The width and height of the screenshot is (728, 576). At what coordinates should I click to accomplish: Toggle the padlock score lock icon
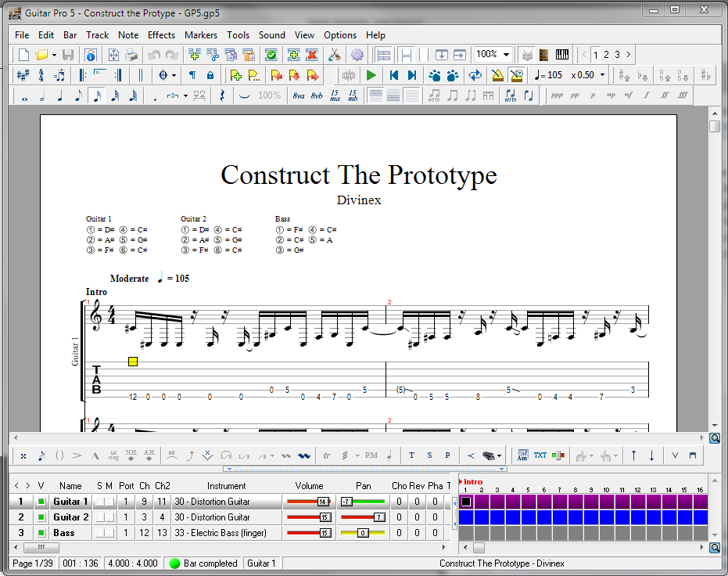210,75
